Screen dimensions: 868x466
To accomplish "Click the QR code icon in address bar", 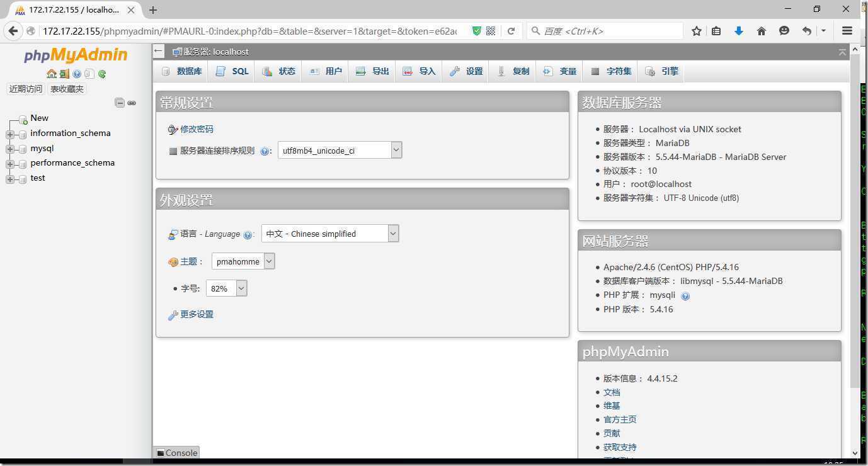I will 491,31.
